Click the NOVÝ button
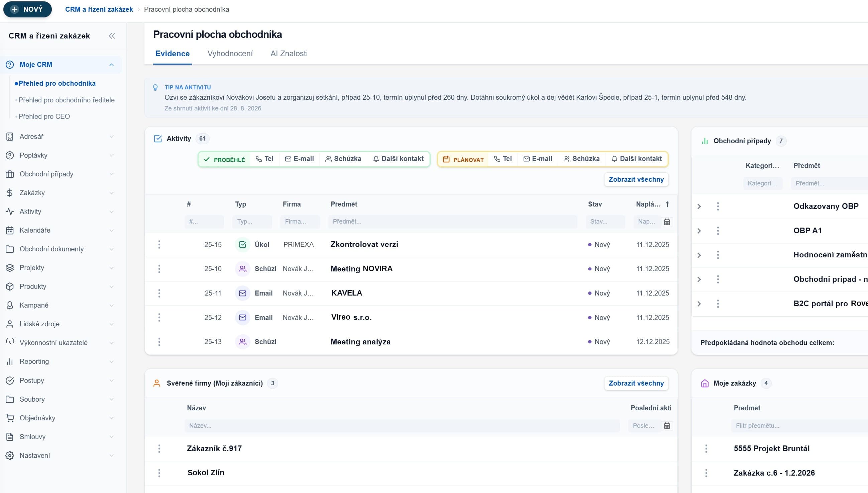 (27, 9)
